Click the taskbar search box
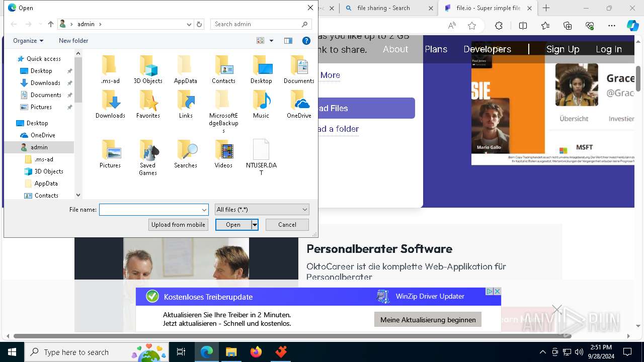This screenshot has width=644, height=362. [97, 352]
